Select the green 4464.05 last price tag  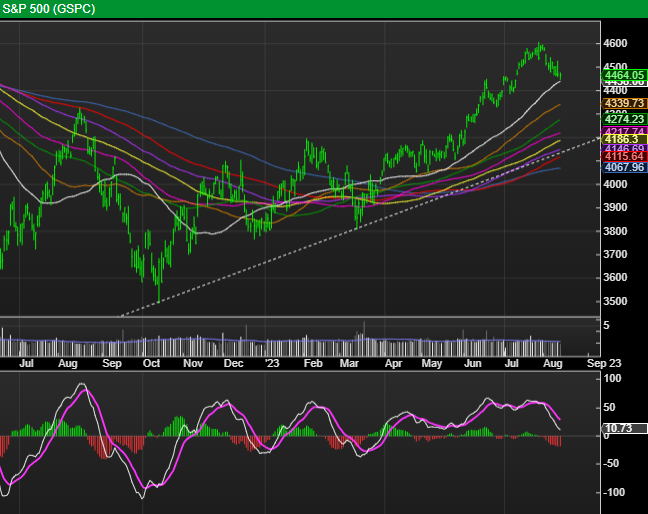[624, 75]
